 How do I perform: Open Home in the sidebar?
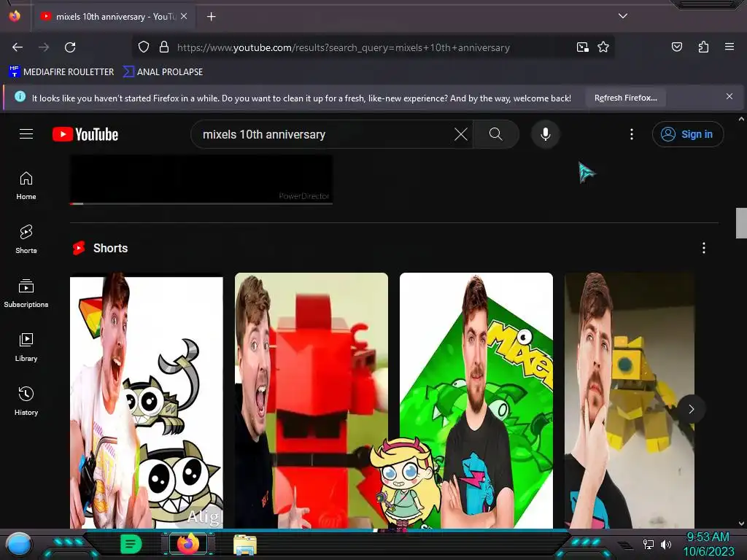pos(26,186)
